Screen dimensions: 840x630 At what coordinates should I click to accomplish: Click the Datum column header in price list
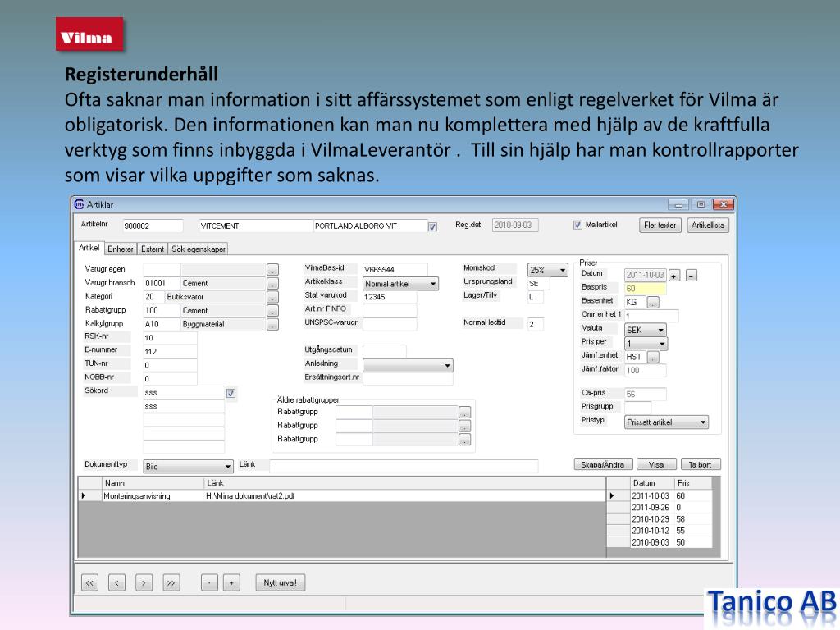coord(652,482)
